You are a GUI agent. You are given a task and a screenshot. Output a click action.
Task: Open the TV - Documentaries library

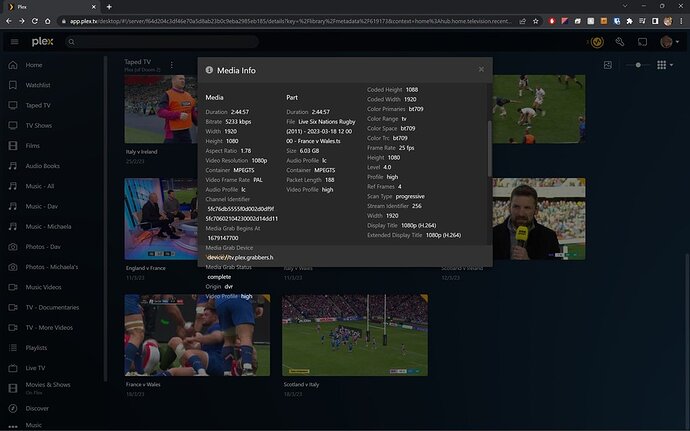[52, 308]
